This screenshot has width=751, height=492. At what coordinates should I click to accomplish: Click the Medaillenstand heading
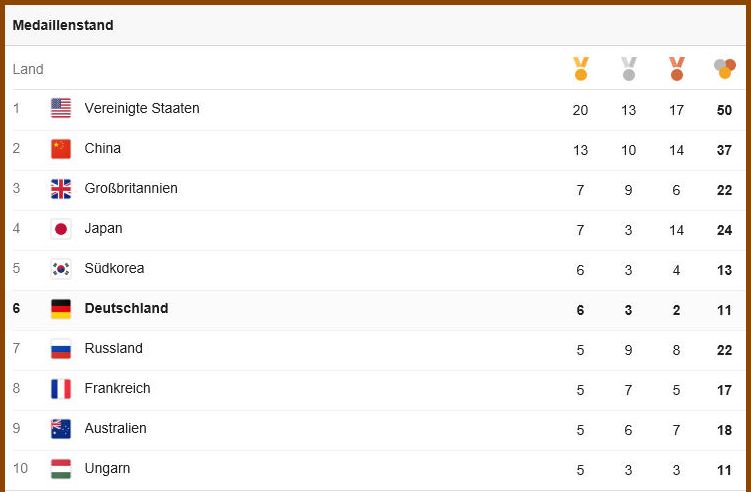click(x=63, y=25)
